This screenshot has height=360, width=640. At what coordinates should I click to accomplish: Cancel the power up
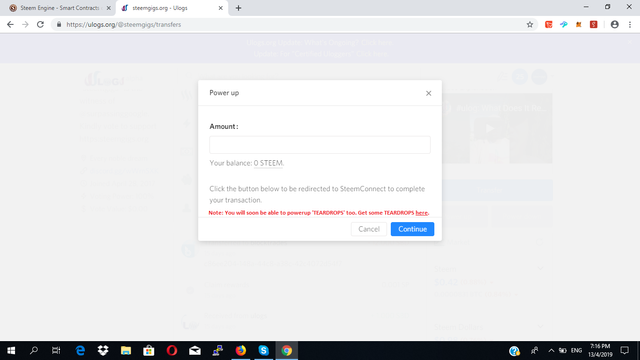369,229
